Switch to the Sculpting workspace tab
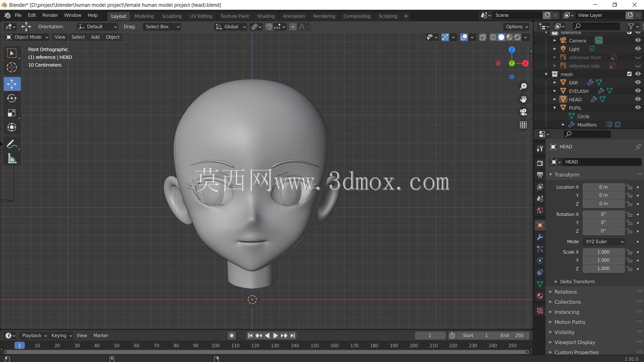 pos(171,16)
